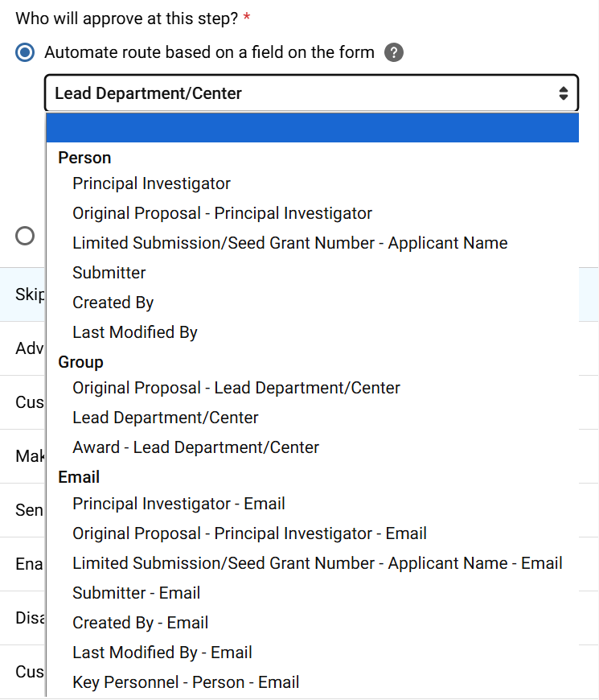The image size is (599, 700).
Task: Select Limited Submission Applicant Name option
Action: tap(290, 243)
